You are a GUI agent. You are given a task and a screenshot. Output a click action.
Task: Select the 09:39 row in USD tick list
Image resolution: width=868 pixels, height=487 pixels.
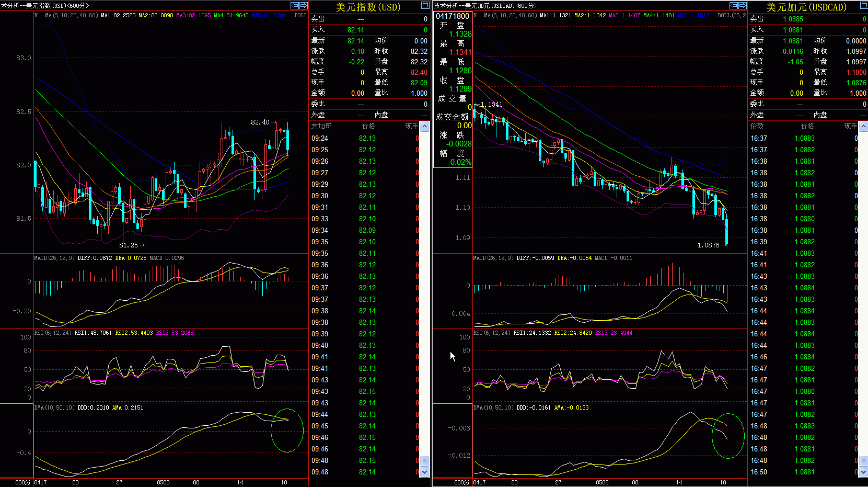[x=365, y=334]
